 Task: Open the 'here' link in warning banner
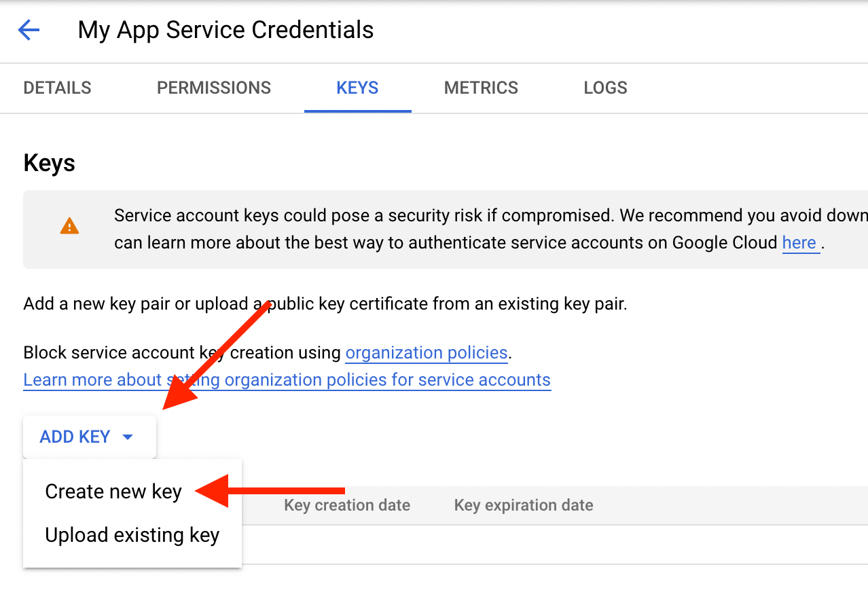[799, 242]
